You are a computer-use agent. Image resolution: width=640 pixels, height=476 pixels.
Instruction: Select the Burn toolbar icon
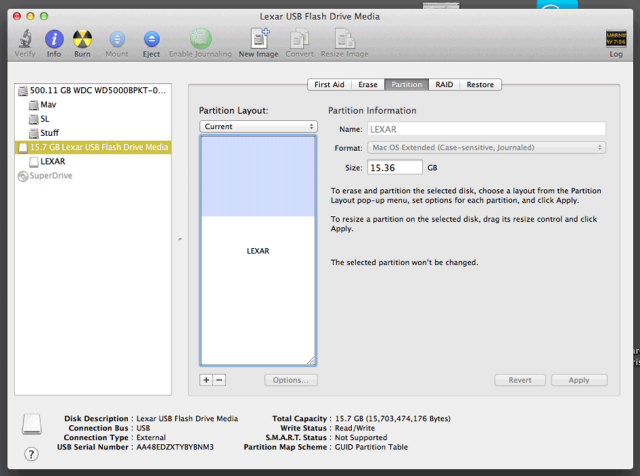(82, 39)
